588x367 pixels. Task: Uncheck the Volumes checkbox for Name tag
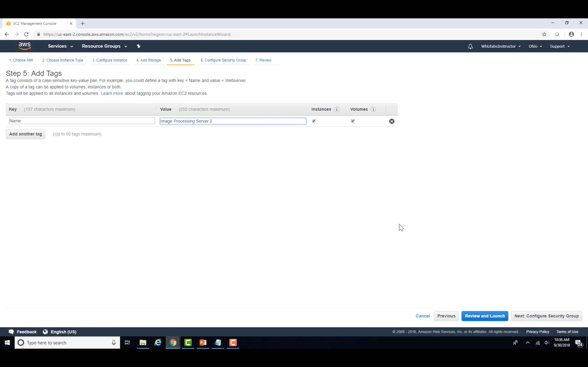pyautogui.click(x=353, y=121)
